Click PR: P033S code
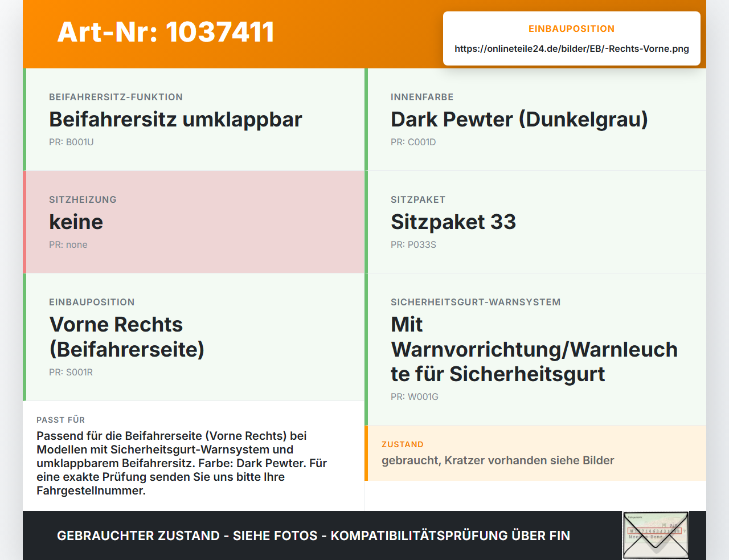This screenshot has height=560, width=729. point(413,244)
